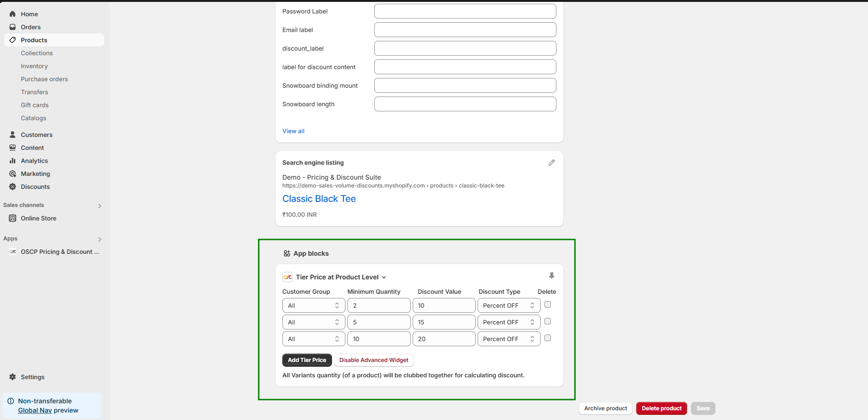Click the Discounts badge icon
The image size is (868, 420).
[x=13, y=187]
